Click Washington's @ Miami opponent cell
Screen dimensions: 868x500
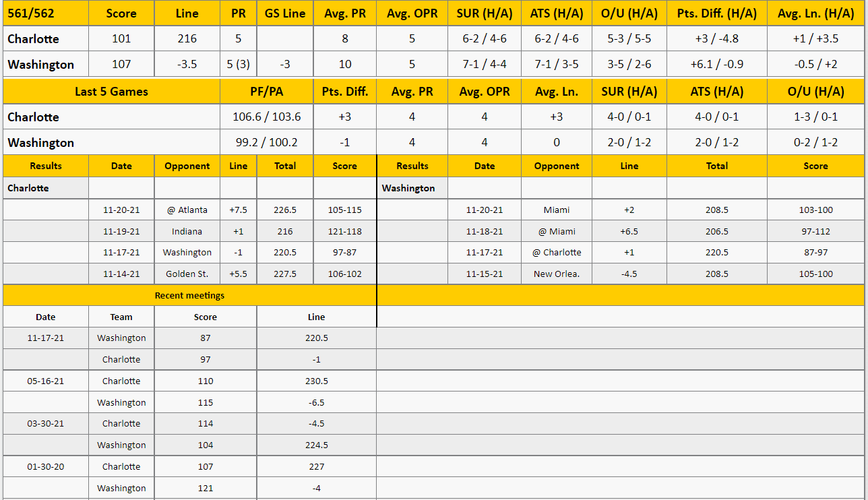[557, 231]
